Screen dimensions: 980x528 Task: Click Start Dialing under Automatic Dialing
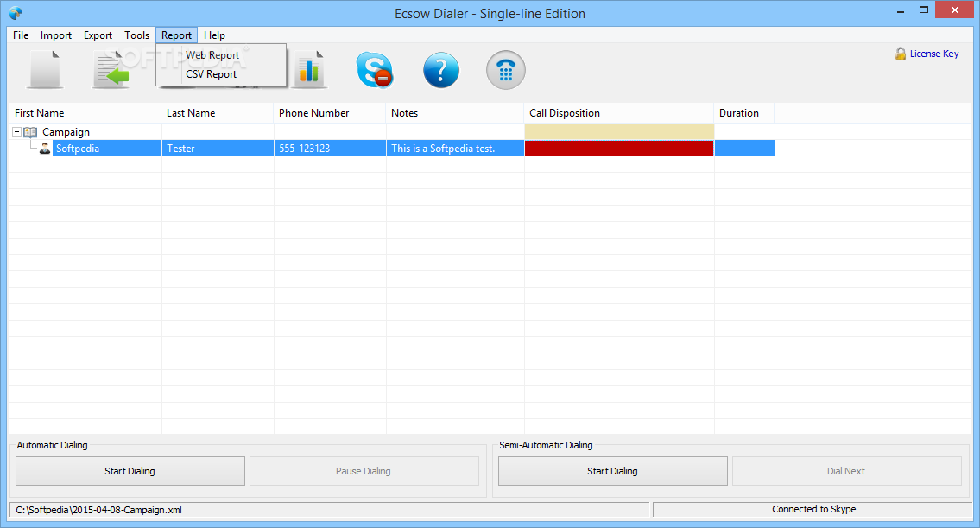point(130,471)
